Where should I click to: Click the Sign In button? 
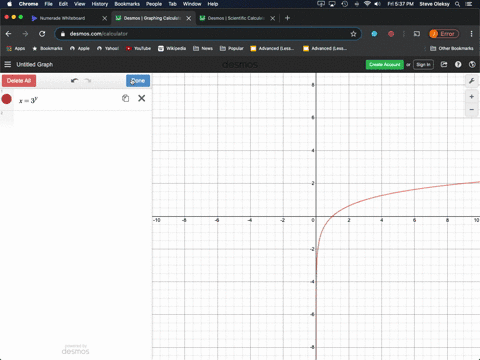click(x=423, y=64)
